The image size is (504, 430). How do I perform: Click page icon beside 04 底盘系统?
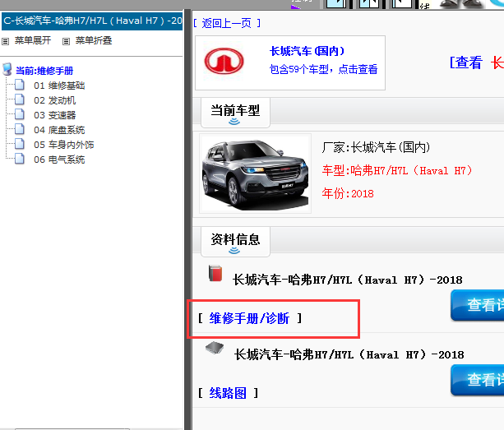(x=20, y=129)
